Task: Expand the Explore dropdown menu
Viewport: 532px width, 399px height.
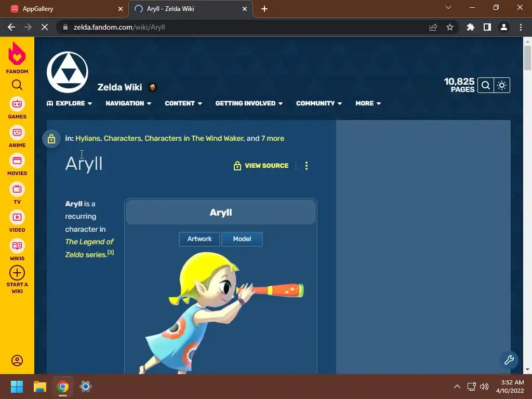Action: [69, 103]
